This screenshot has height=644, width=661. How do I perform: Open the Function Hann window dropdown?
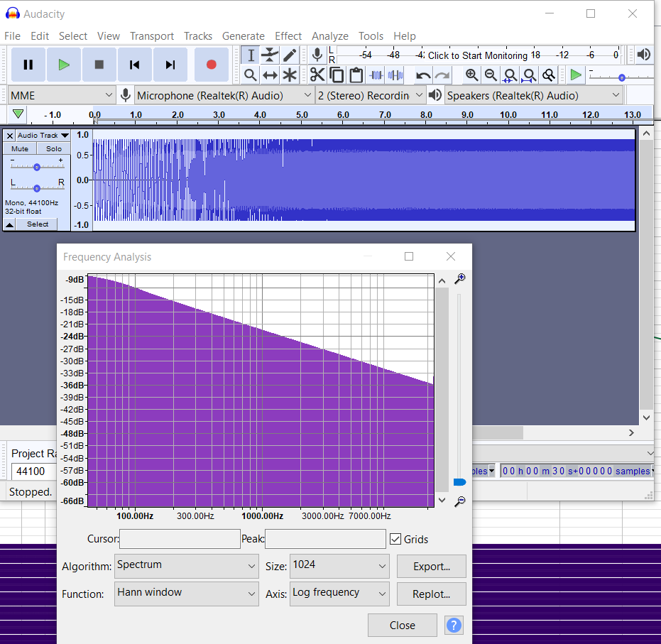[186, 594]
